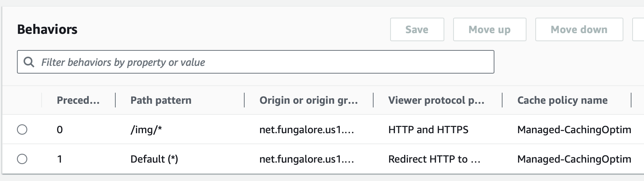
Task: Select the Default (*) behavior radio button
Action: tap(22, 159)
